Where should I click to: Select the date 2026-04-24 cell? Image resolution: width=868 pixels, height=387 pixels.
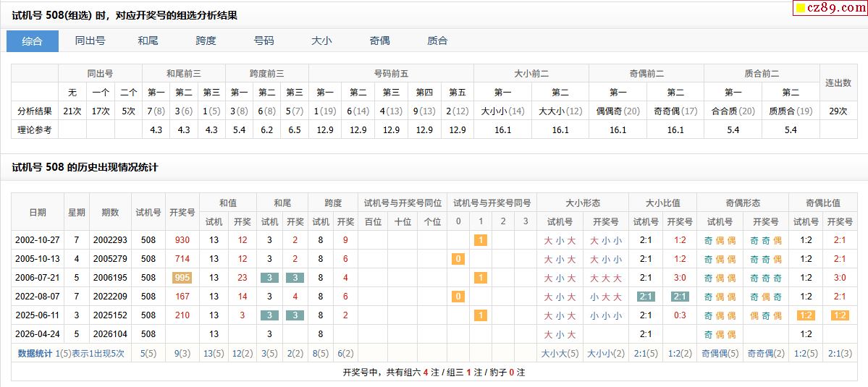pos(38,334)
